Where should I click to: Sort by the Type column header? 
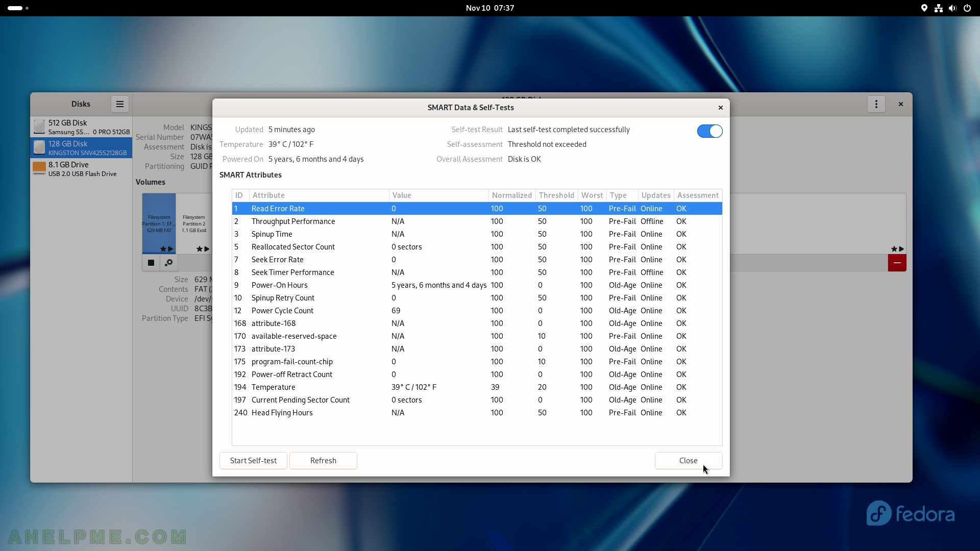pyautogui.click(x=622, y=195)
